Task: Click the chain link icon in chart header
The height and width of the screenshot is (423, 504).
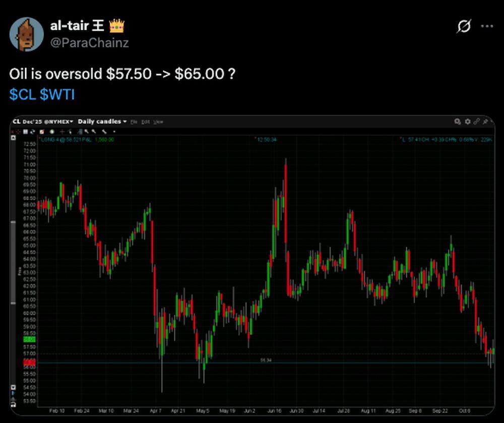Action: [476, 122]
